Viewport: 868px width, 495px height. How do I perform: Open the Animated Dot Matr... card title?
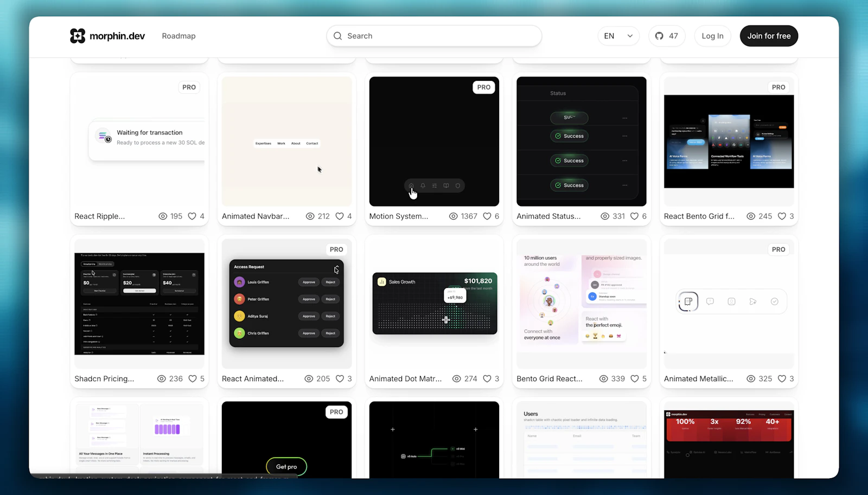(406, 379)
